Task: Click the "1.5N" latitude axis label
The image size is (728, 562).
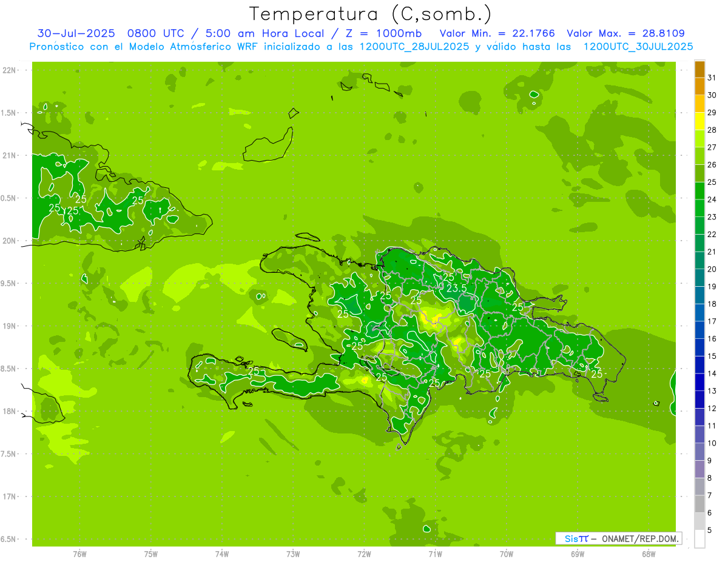Action: point(9,113)
